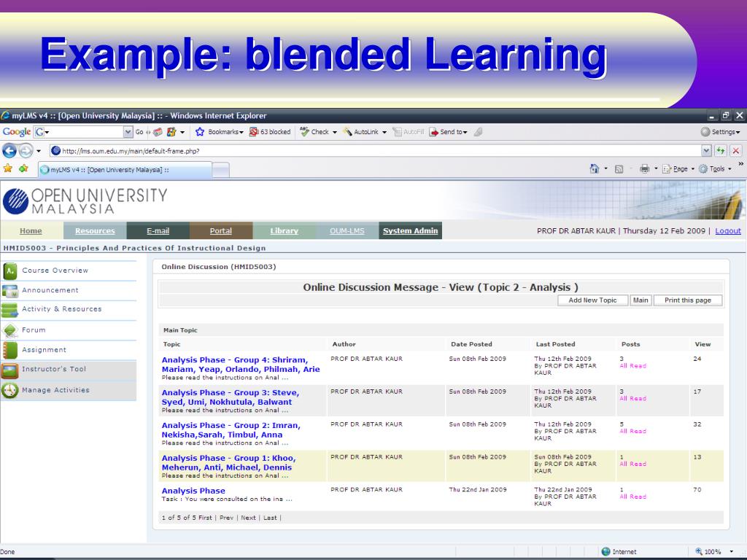Click the Prev pagination link

[226, 518]
